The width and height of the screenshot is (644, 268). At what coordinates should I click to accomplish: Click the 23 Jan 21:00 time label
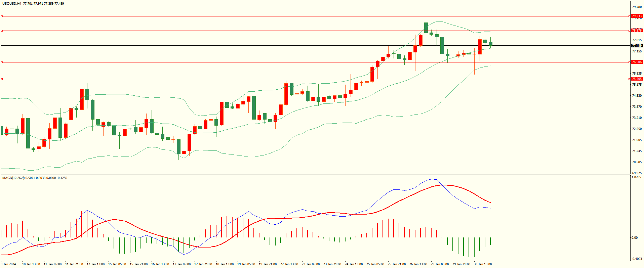pos(332,264)
